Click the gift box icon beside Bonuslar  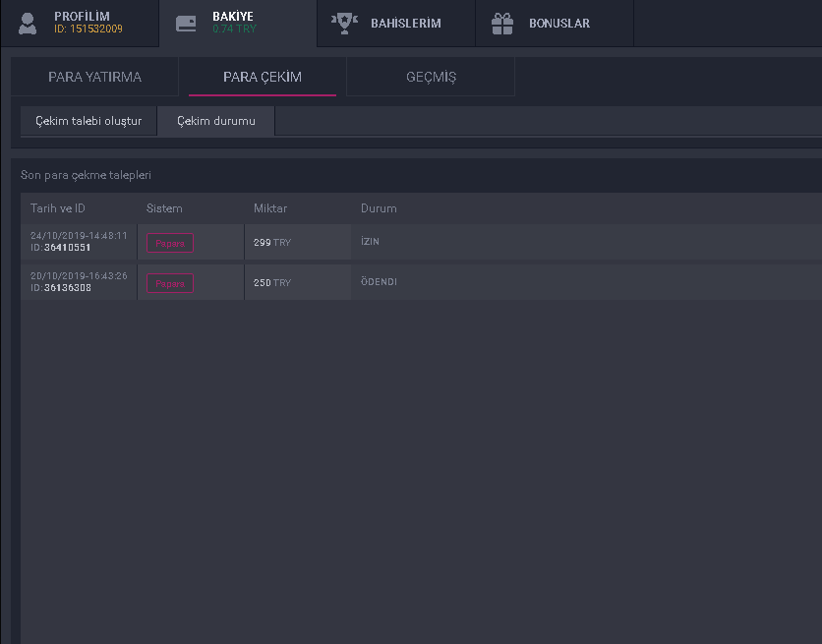tap(502, 24)
